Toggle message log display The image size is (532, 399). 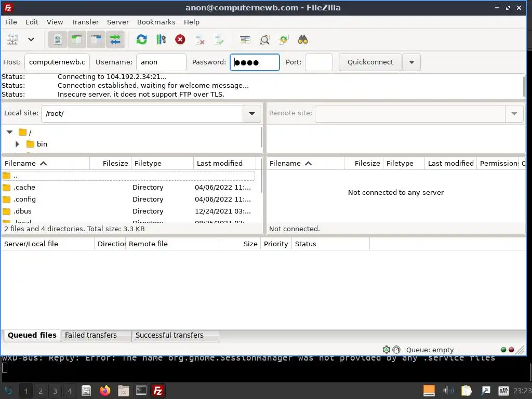[x=58, y=39]
